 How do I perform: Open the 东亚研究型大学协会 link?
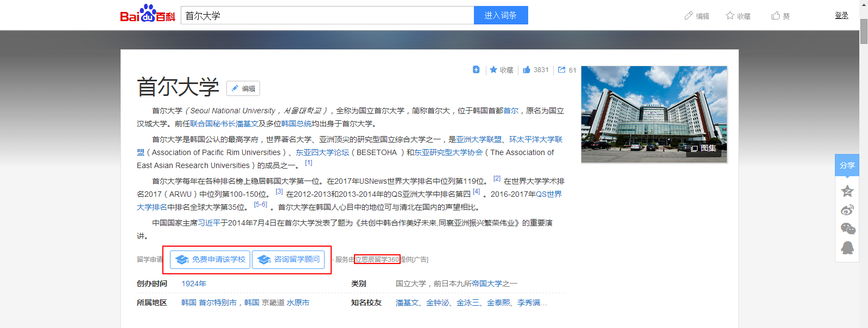pyautogui.click(x=448, y=152)
